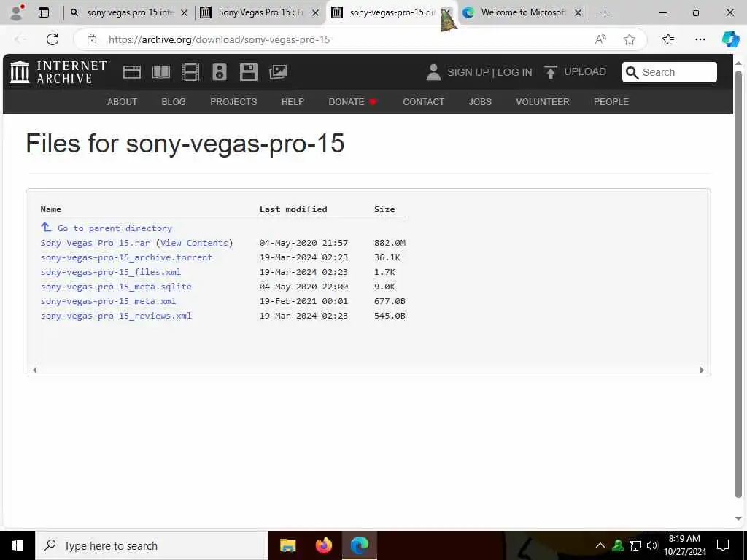Click the file listing left scroll arrow
747x560 pixels.
pos(34,370)
